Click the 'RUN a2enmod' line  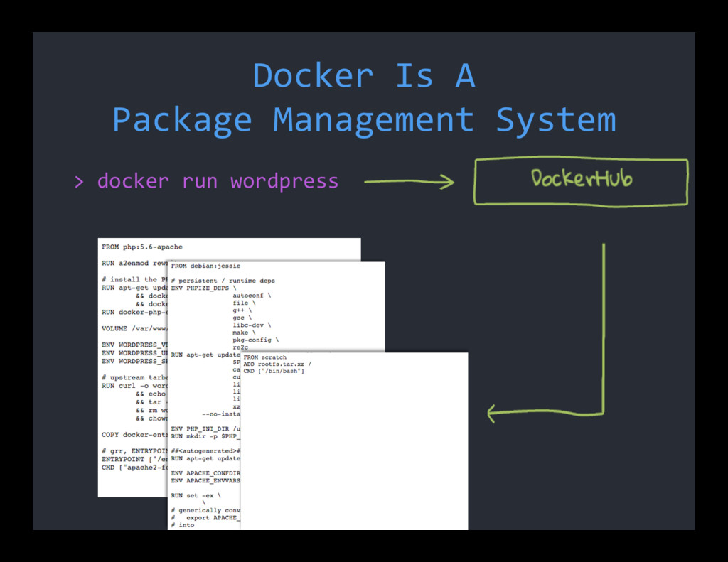pos(134,263)
